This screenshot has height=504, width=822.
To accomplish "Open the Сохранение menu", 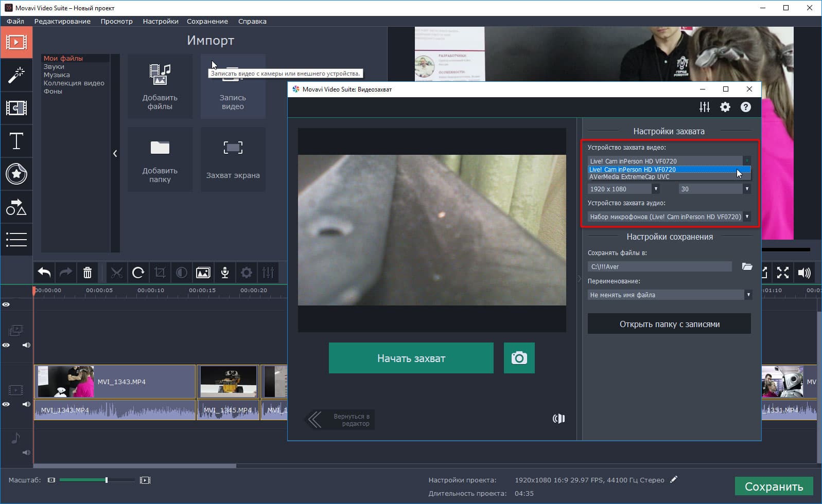I will pos(207,21).
